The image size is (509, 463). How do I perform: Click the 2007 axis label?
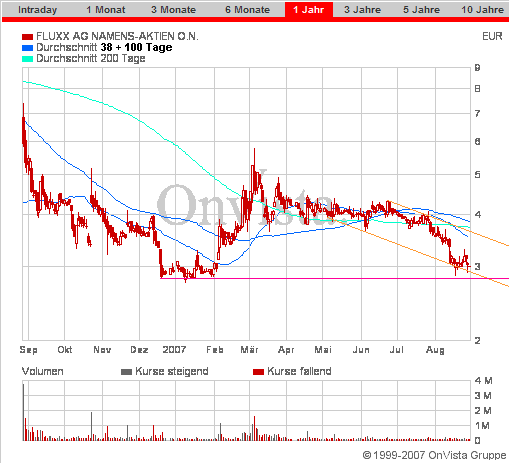pyautogui.click(x=174, y=349)
